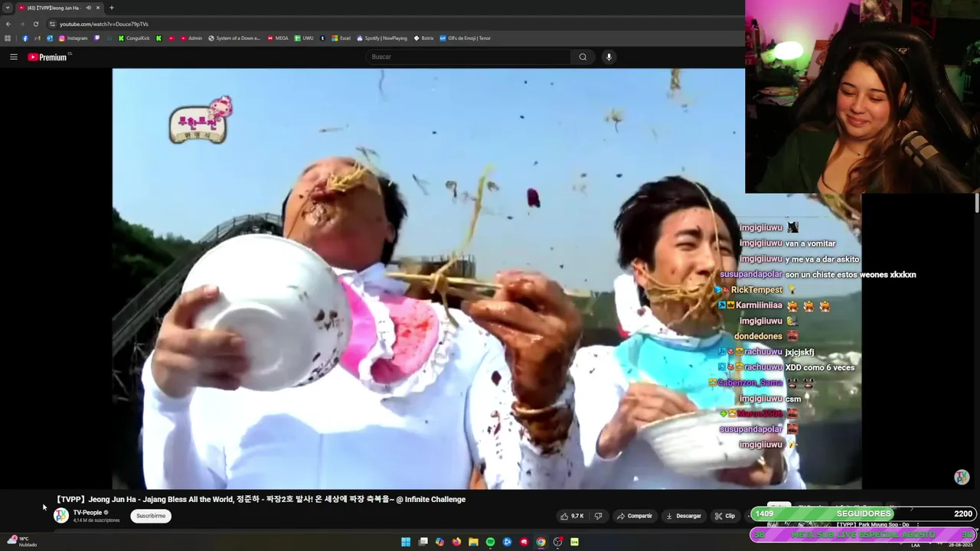
Task: Open the Gmail bookmark
Action: 37,38
